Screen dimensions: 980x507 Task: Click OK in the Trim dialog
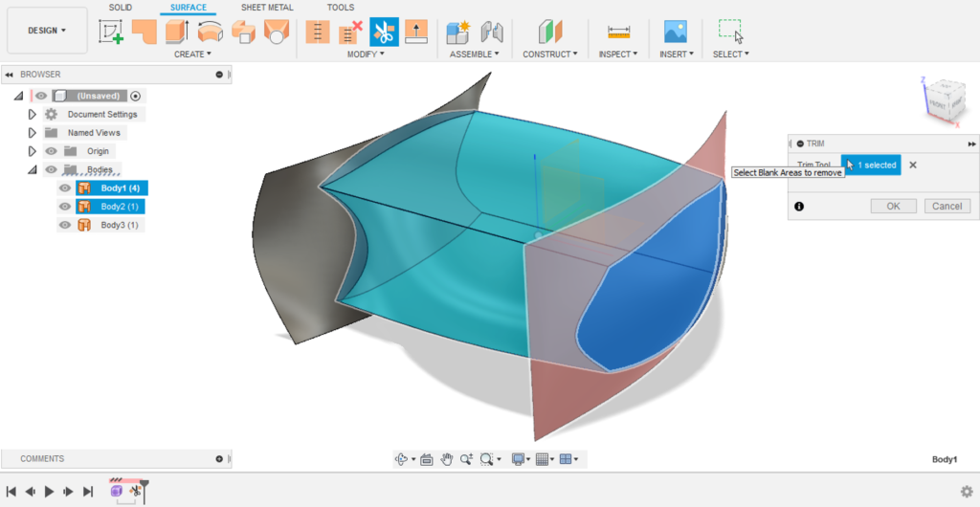click(x=893, y=206)
